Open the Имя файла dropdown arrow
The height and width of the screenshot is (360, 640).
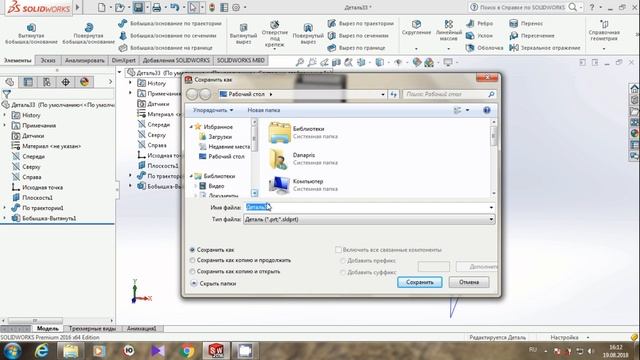(x=491, y=207)
